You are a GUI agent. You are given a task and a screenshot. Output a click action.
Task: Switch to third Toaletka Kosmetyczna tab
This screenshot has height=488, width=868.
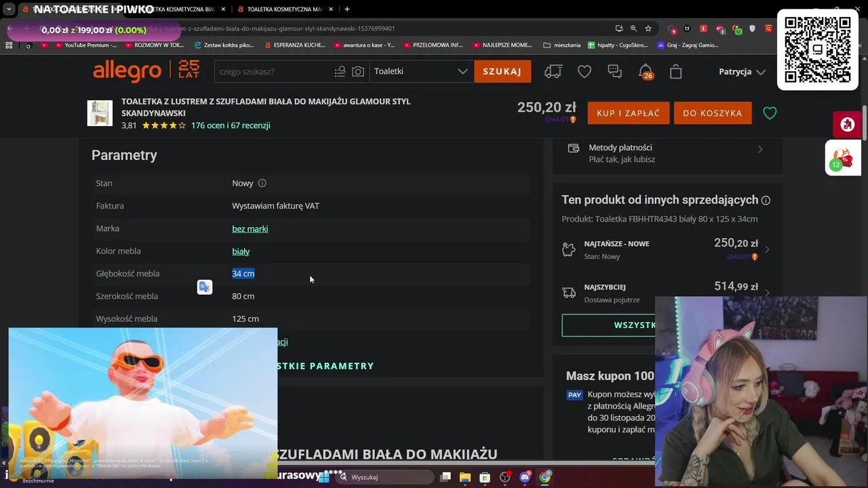[x=285, y=9]
